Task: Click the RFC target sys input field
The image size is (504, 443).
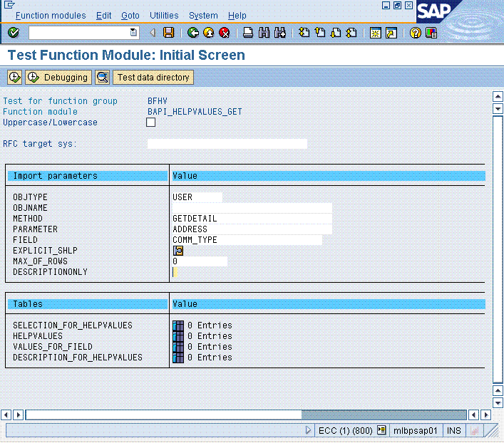Action: (x=227, y=144)
